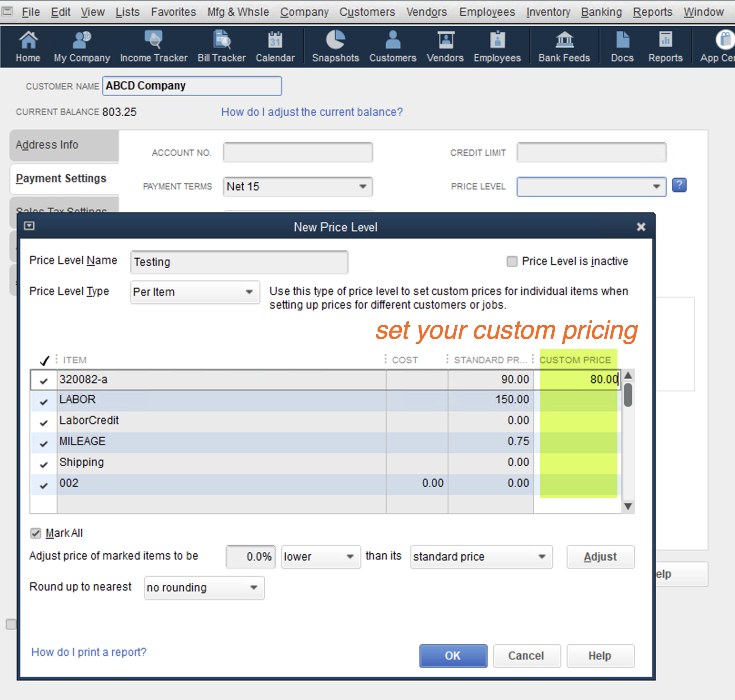
Task: Show Snapshots pie chart view
Action: point(335,46)
